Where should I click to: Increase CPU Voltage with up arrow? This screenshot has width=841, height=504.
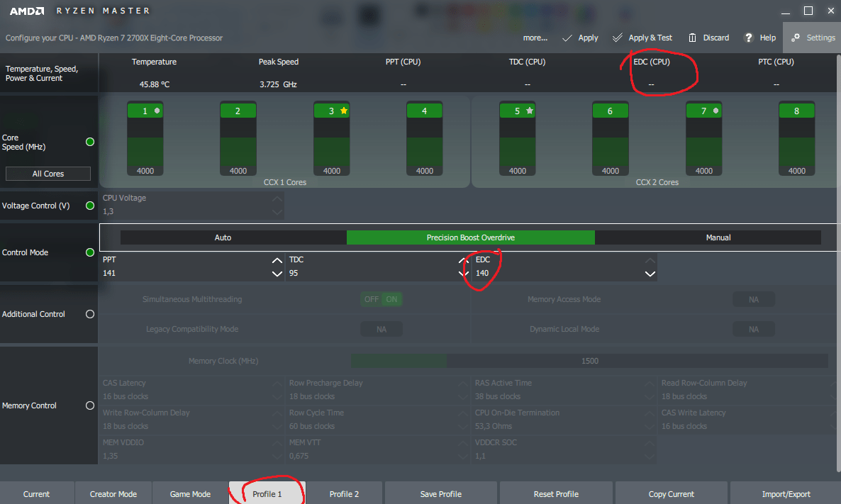pyautogui.click(x=277, y=198)
